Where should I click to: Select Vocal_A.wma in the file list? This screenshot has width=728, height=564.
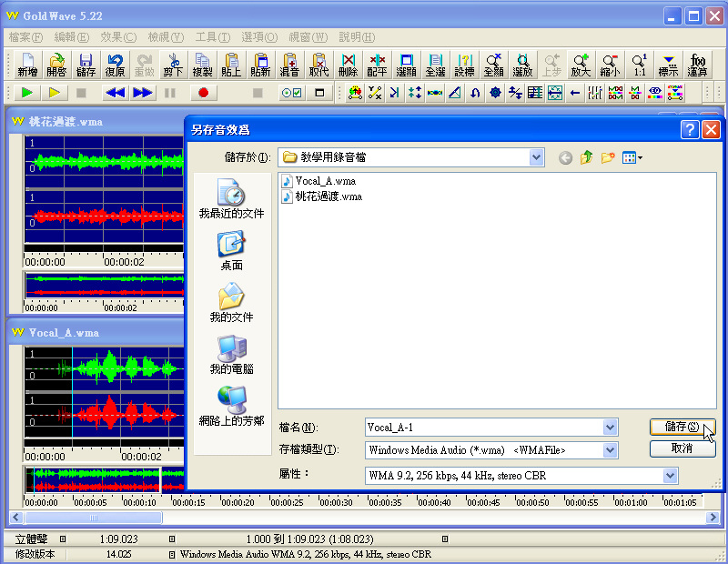pyautogui.click(x=325, y=181)
